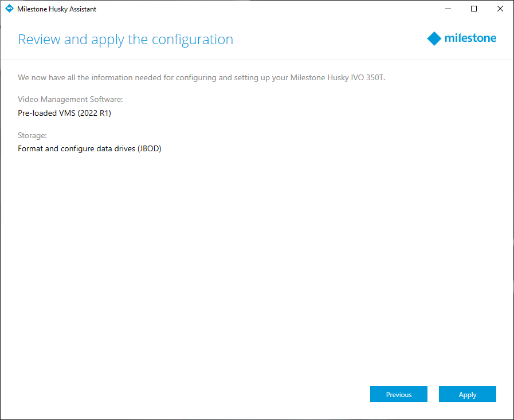514x420 pixels.
Task: Click the 'We now have all the information' sentence
Action: (201, 78)
